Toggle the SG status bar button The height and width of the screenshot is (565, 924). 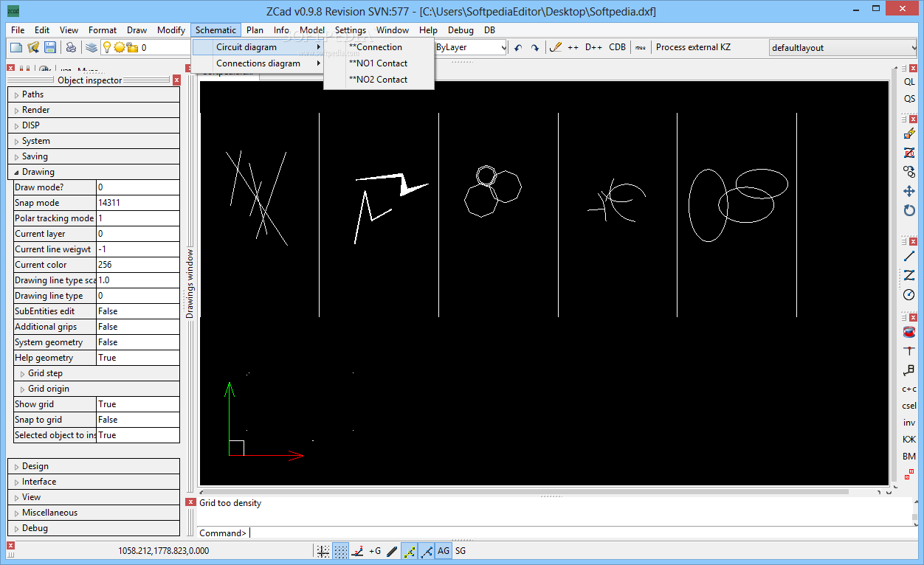click(x=461, y=551)
